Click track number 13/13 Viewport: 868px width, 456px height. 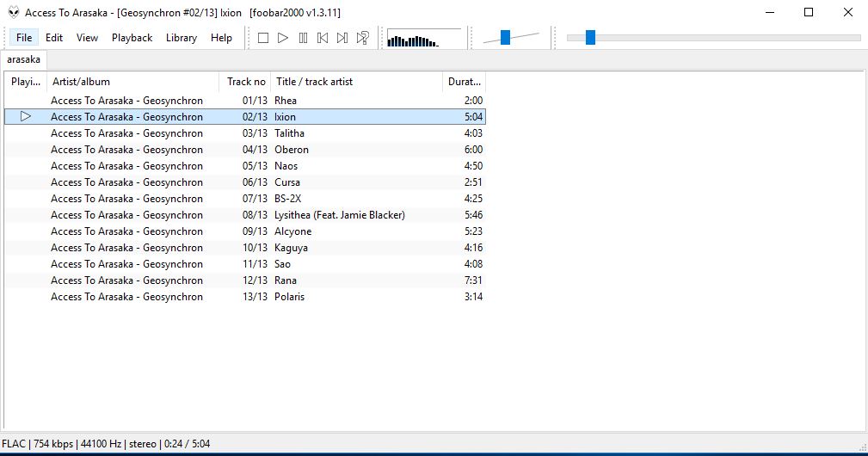pos(255,296)
